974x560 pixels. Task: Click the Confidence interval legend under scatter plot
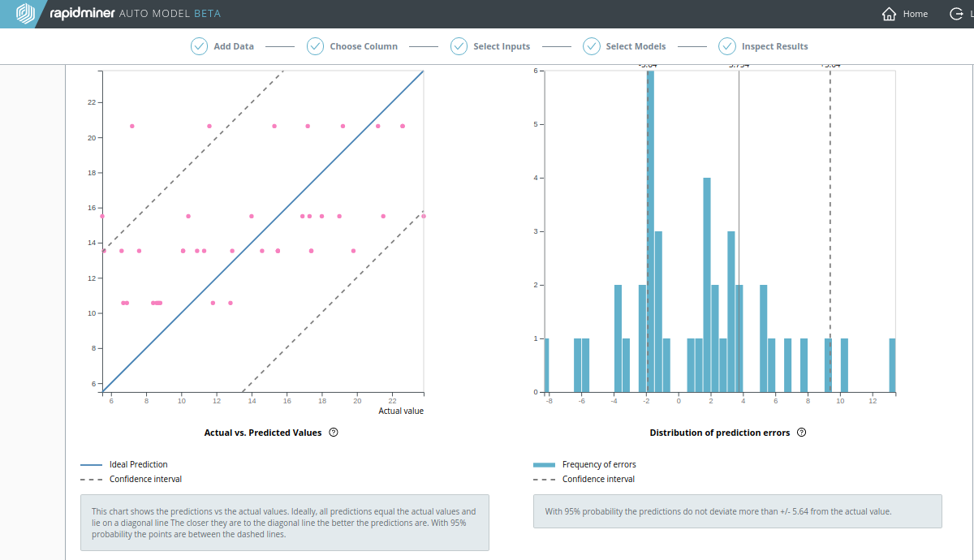click(145, 479)
